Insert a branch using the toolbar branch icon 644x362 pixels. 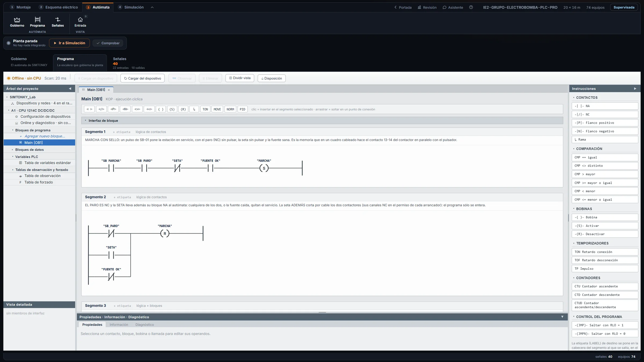pyautogui.click(x=194, y=109)
